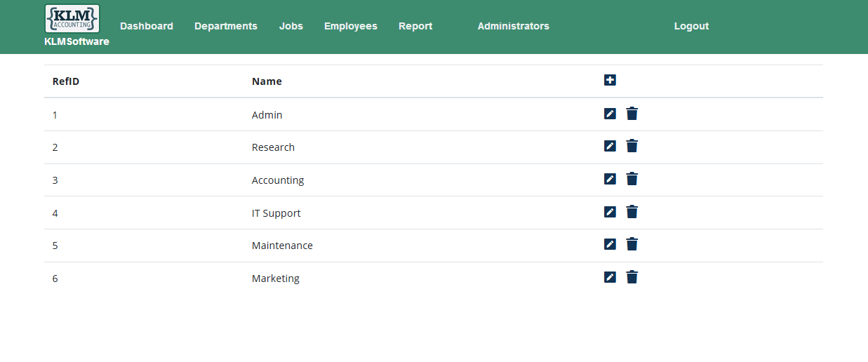
Task: Go to the Departments menu item
Action: 226,26
